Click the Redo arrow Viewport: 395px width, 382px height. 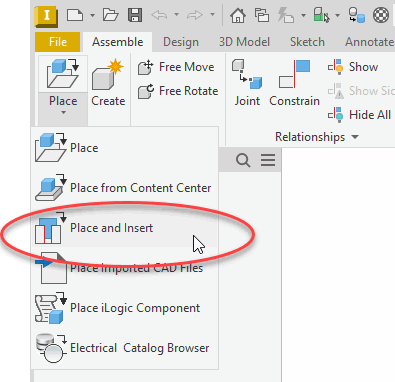point(195,15)
